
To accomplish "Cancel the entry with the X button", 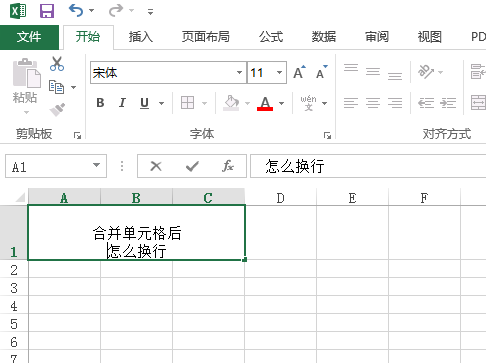I will [156, 166].
